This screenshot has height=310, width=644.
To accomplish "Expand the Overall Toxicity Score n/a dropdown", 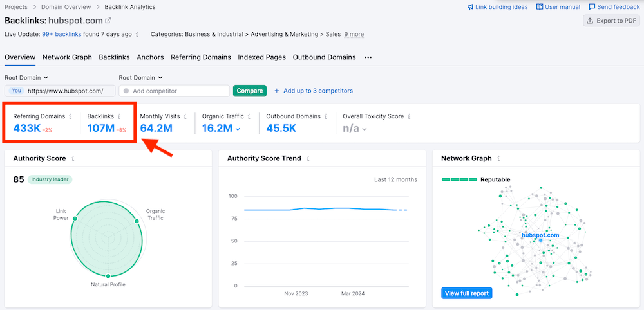I will click(x=365, y=129).
